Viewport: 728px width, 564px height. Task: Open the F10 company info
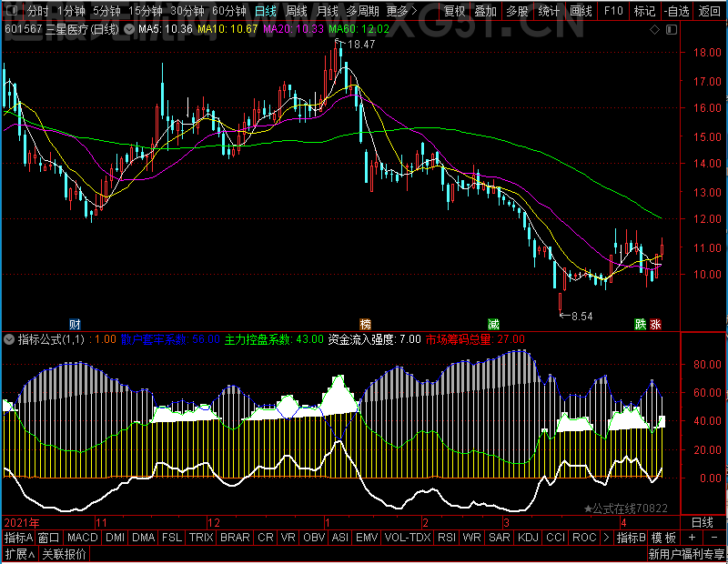[x=613, y=11]
